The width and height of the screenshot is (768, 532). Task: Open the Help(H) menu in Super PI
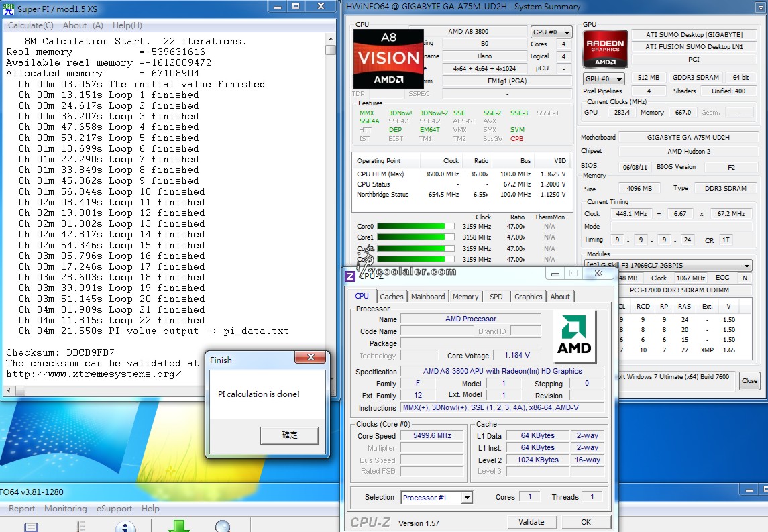(x=127, y=25)
